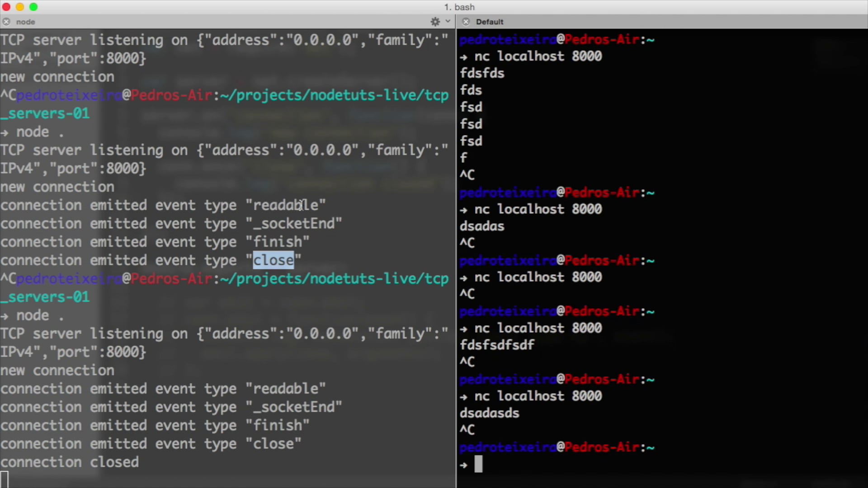Click the "1. bash" window title
Screen dimensions: 868x488
(x=459, y=7)
